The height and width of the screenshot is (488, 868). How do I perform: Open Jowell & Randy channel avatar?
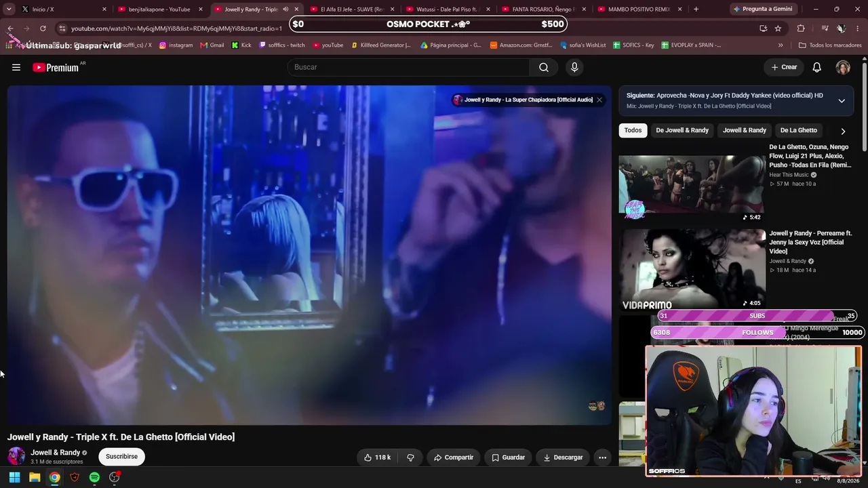[16, 456]
